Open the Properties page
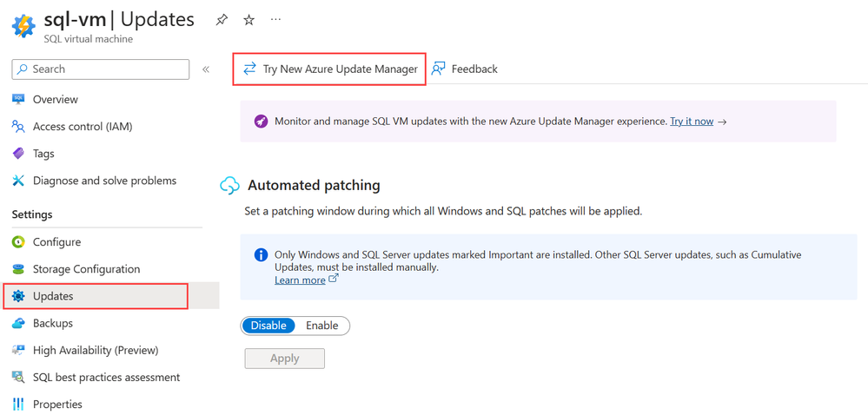868x415 pixels. [57, 405]
